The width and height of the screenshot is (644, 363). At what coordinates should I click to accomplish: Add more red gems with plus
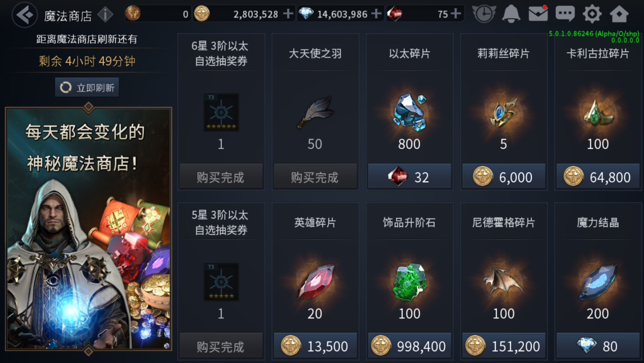[456, 14]
